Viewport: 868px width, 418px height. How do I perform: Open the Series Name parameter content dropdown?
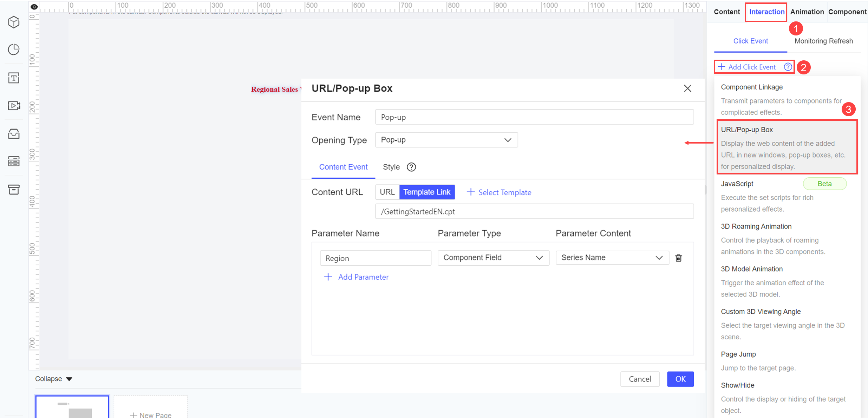click(612, 258)
